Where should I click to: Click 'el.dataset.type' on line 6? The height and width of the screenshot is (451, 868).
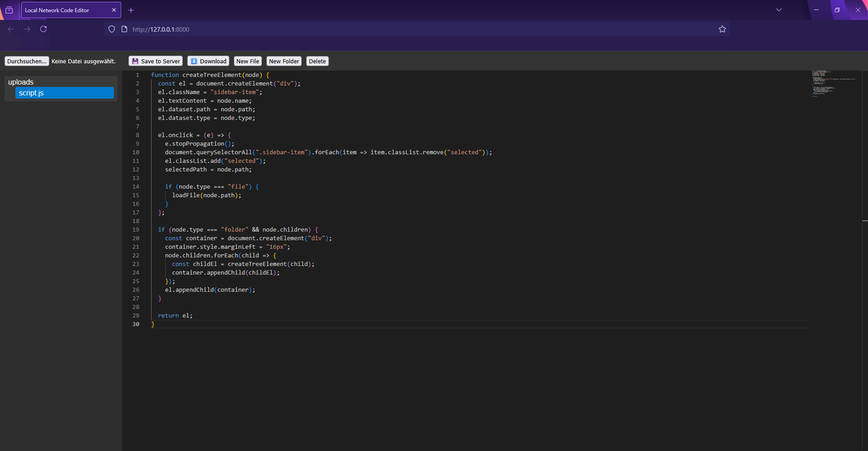pos(184,118)
